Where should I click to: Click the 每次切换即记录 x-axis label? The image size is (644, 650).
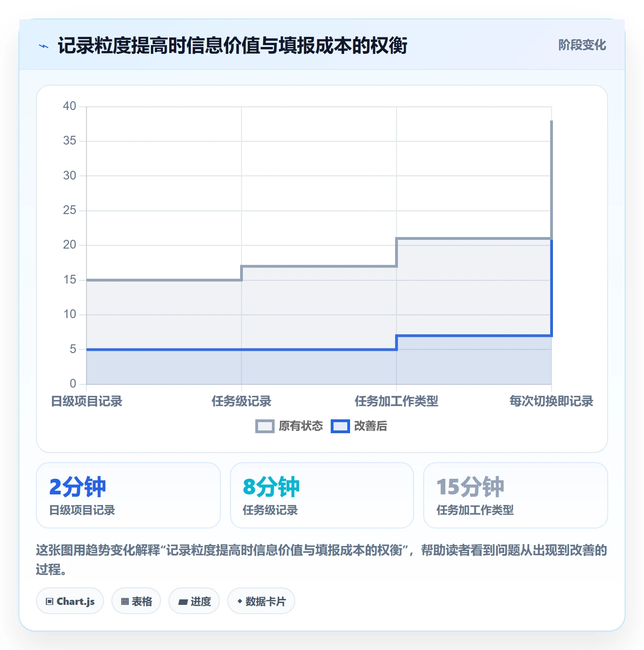[551, 401]
